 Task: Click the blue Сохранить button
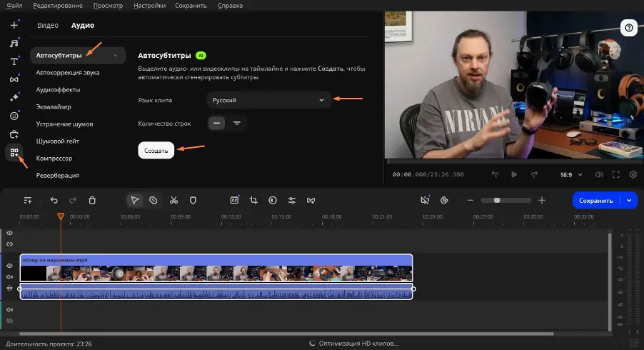pos(596,201)
